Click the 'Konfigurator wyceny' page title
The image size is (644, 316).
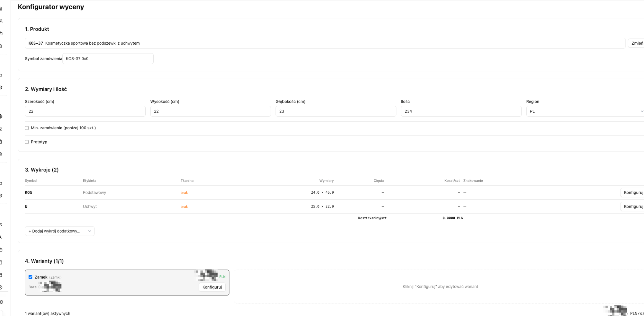(51, 7)
